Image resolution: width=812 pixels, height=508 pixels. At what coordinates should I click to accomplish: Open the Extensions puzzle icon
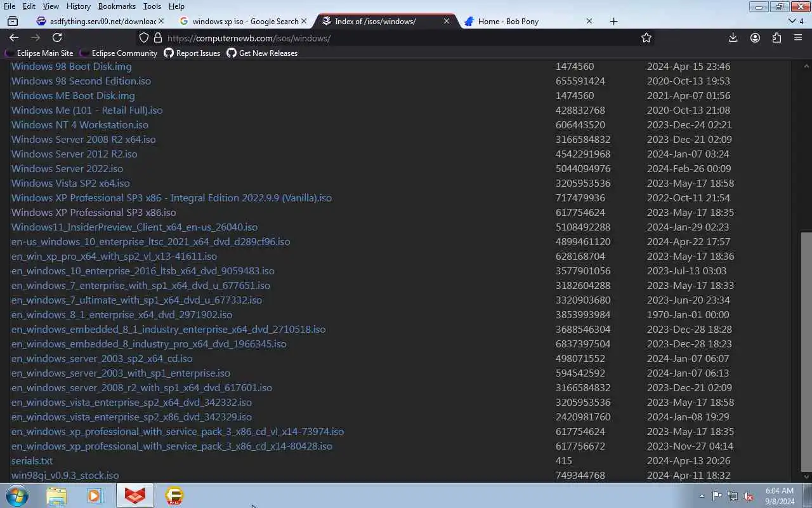tap(776, 37)
